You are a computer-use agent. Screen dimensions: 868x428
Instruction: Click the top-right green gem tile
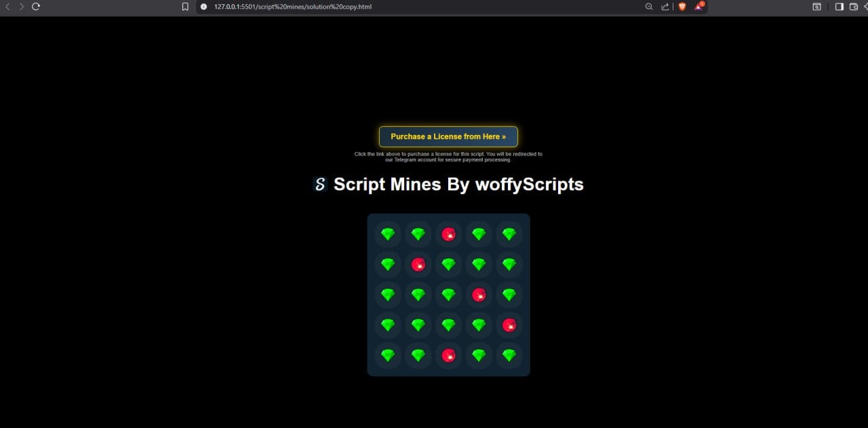[509, 234]
